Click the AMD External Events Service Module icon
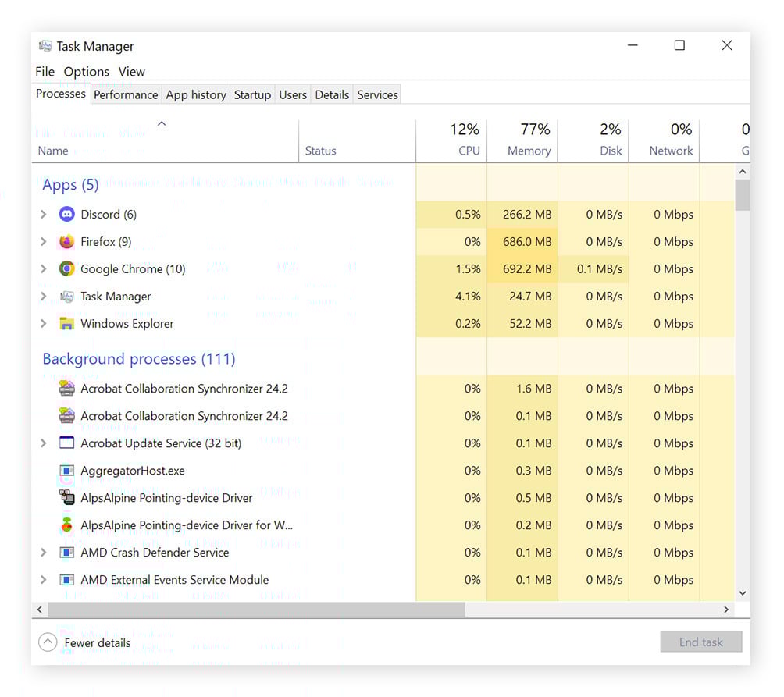This screenshot has width=784, height=697. pyautogui.click(x=66, y=579)
